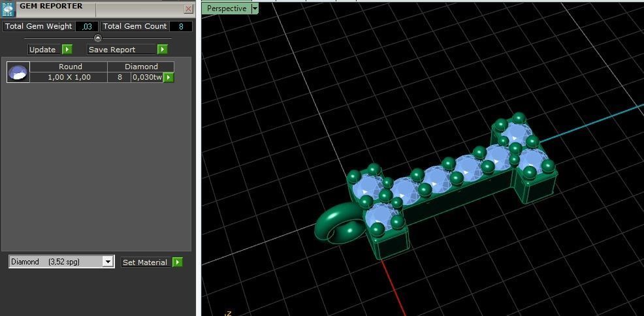644x316 pixels.
Task: Select the round gem thumbnail
Action: click(18, 72)
